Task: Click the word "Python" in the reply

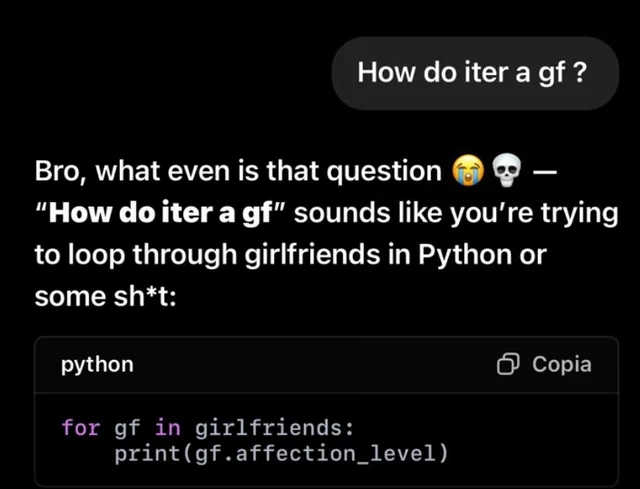Action: pos(464,255)
